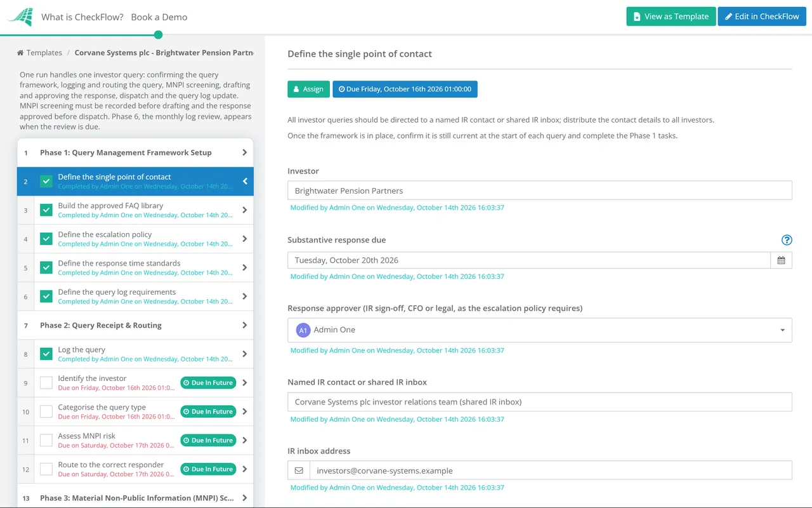Go to Templates breadcrumb
The image size is (812, 508).
[x=44, y=53]
